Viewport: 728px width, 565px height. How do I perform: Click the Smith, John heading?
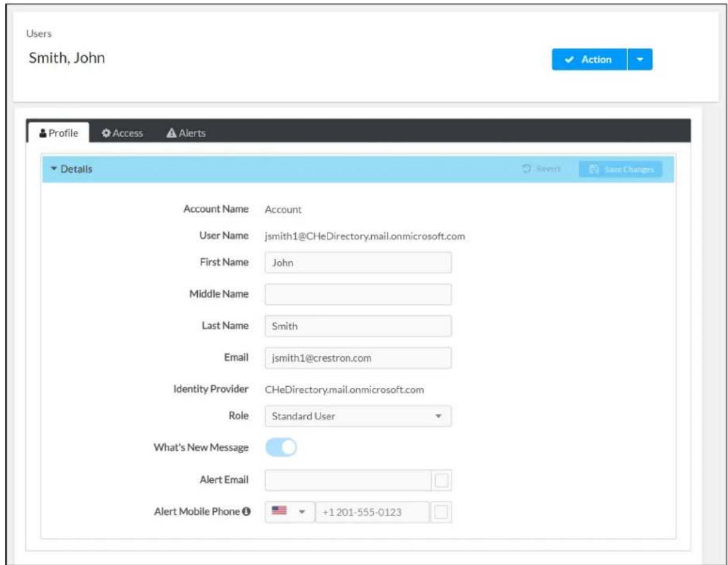click(x=67, y=59)
